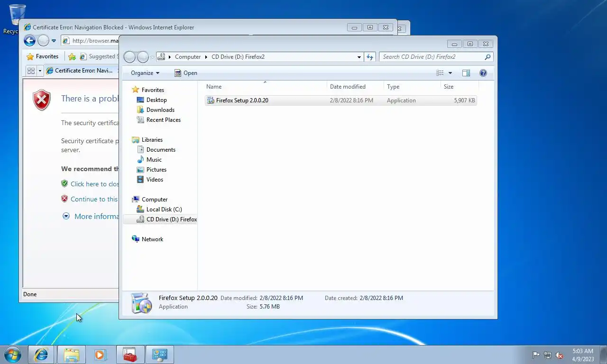Open the view options dropdown arrow
The height and width of the screenshot is (364, 607).
click(x=450, y=73)
